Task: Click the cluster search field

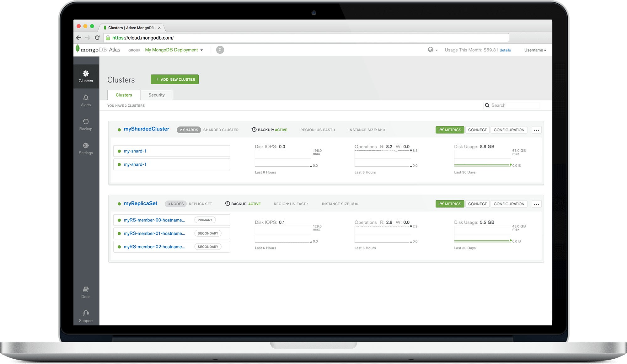Action: (511, 105)
